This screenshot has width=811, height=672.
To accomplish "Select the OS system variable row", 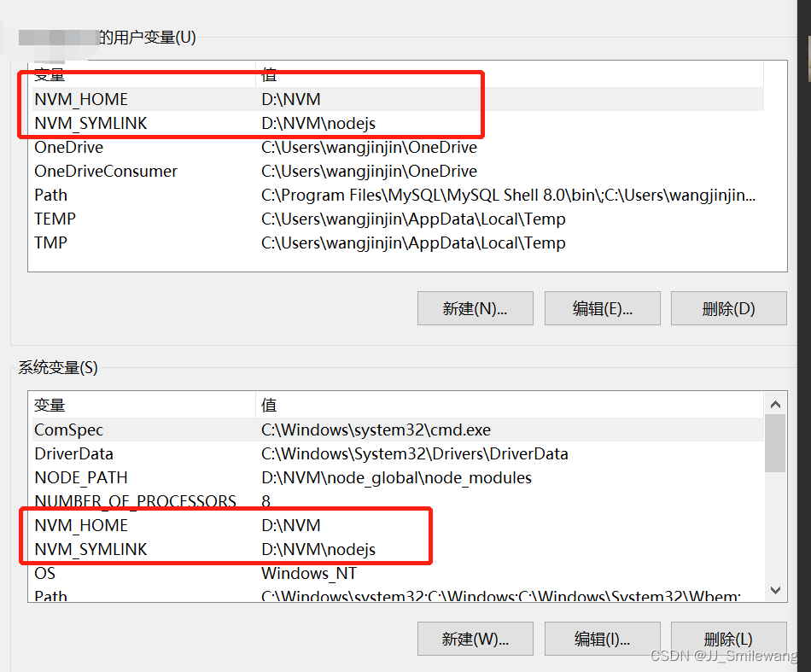I will 44,573.
